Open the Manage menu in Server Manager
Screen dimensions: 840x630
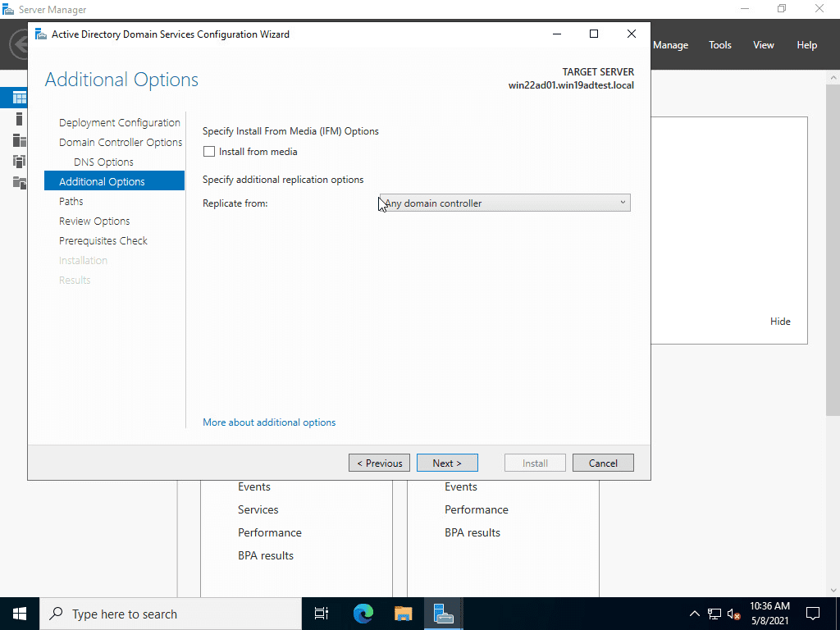(x=670, y=44)
